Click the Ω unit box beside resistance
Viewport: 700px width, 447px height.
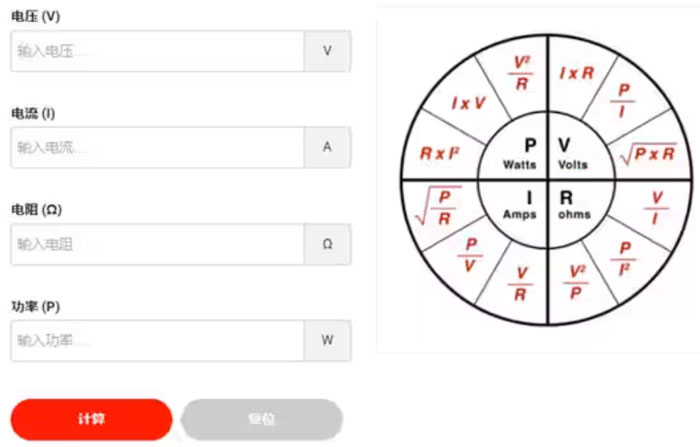click(327, 244)
